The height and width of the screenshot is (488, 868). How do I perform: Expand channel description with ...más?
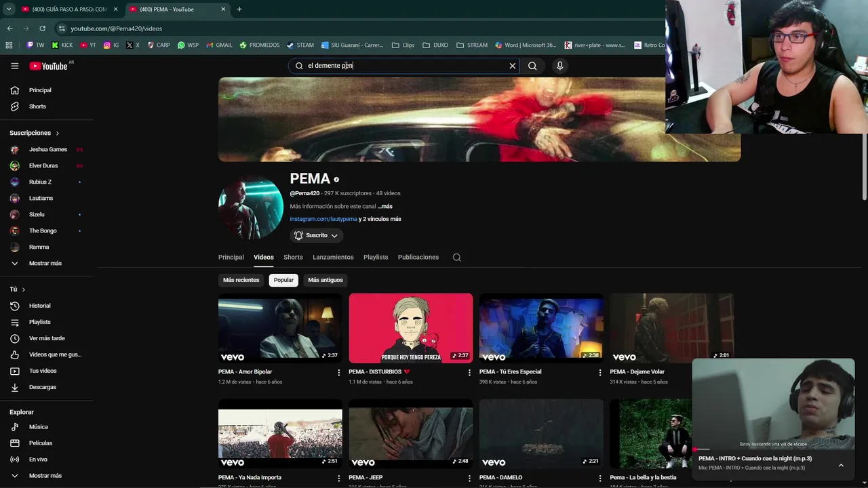tap(385, 206)
